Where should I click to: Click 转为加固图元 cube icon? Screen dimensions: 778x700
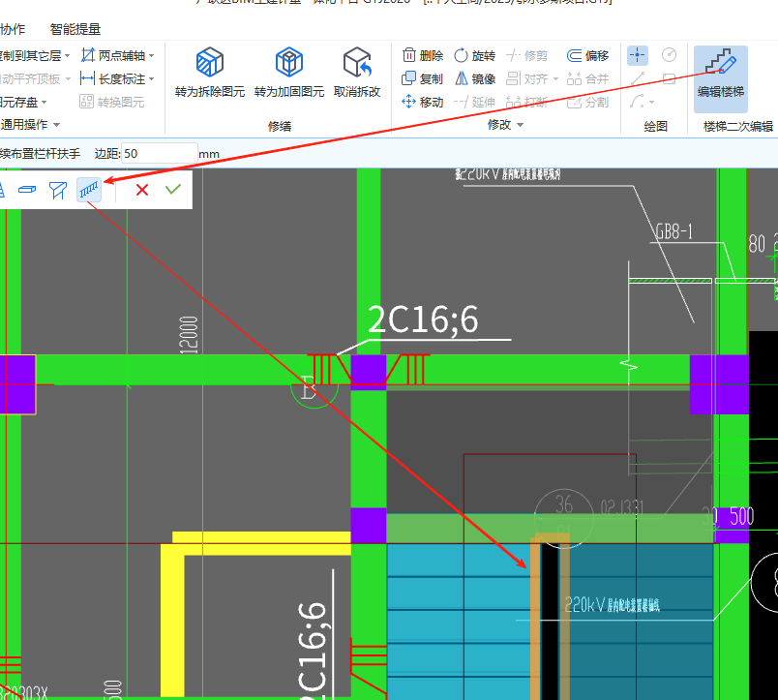pyautogui.click(x=288, y=62)
